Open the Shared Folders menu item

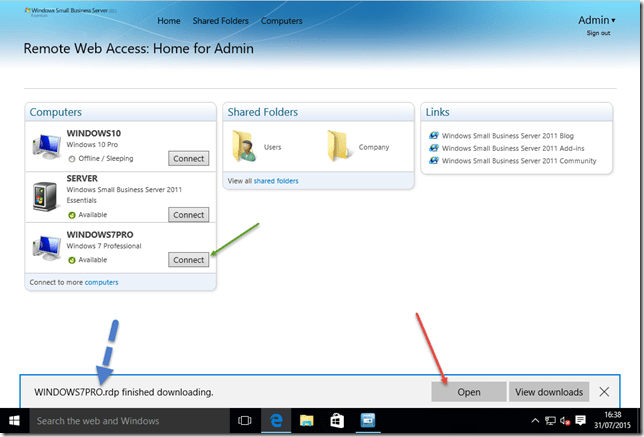click(220, 21)
